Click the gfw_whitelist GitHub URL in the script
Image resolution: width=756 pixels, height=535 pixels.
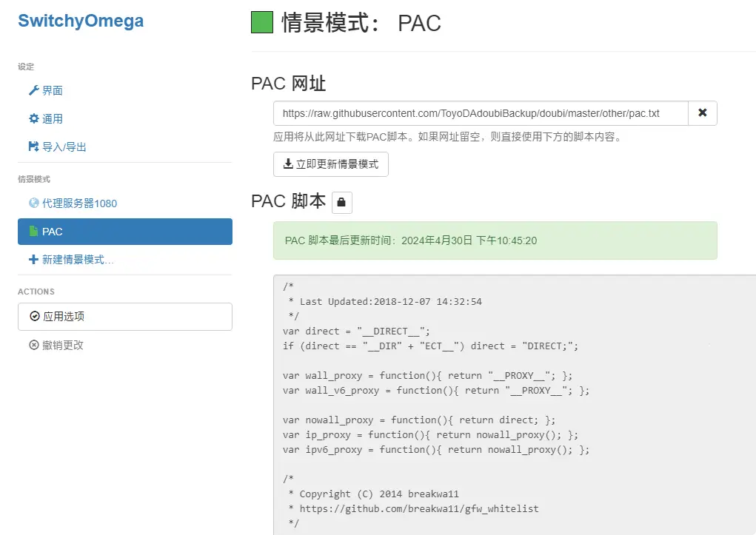tap(419, 508)
